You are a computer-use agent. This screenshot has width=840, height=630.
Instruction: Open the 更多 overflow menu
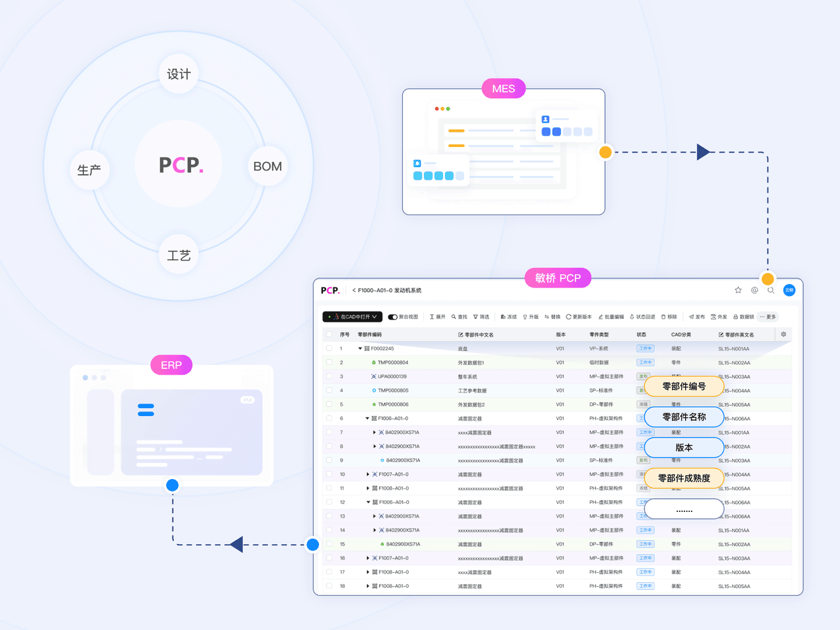pyautogui.click(x=768, y=317)
